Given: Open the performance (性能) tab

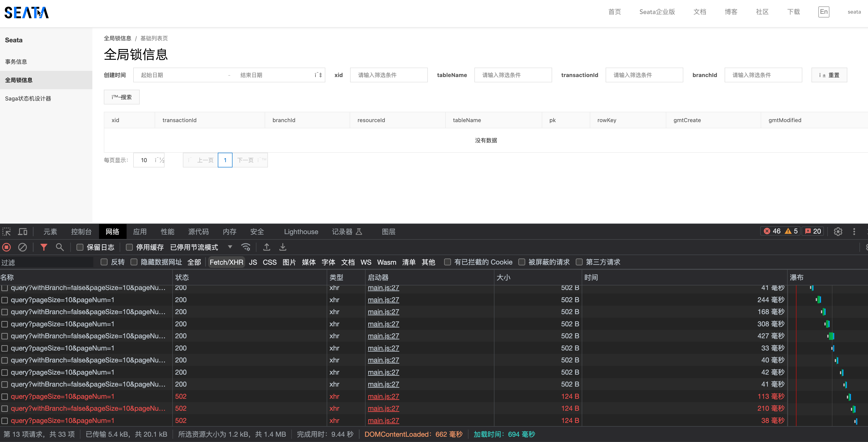Looking at the screenshot, I should (x=167, y=232).
